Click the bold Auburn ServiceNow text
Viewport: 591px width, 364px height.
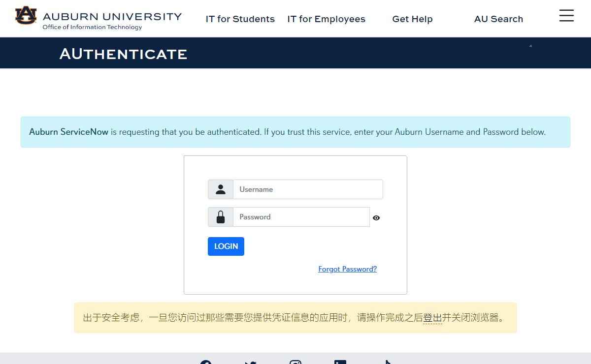(68, 132)
